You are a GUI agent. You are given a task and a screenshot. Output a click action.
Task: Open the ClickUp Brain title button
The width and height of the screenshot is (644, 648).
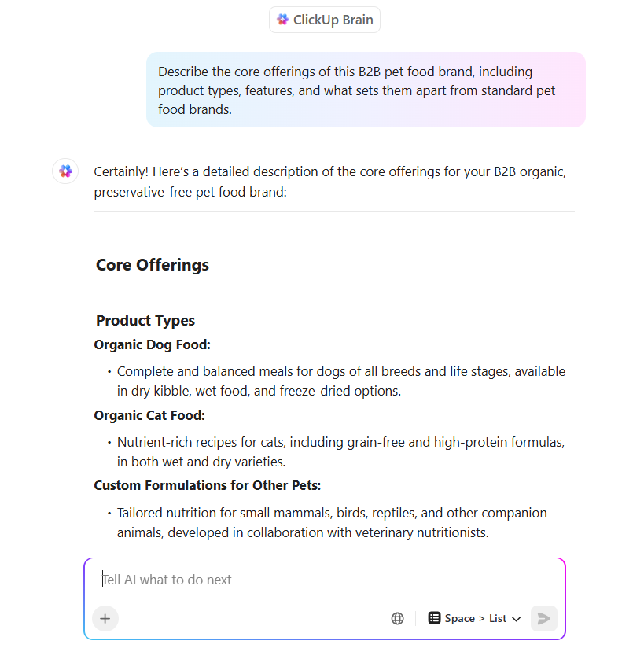[325, 20]
